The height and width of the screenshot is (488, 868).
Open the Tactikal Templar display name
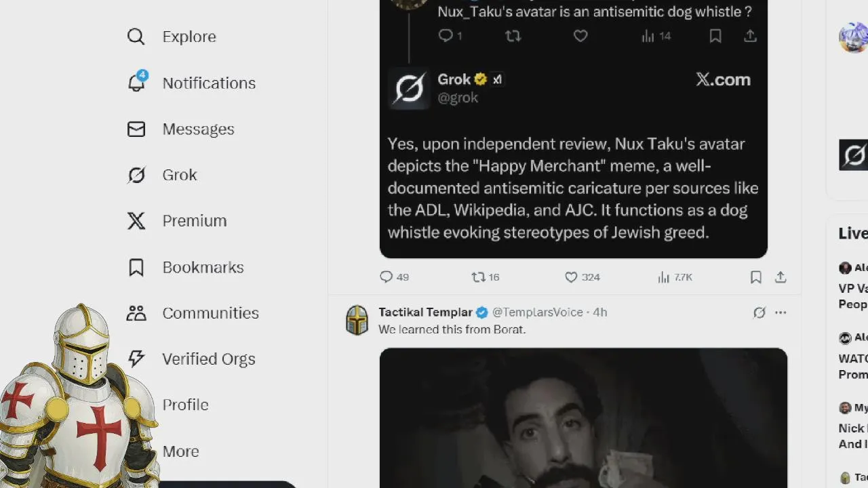tap(425, 312)
